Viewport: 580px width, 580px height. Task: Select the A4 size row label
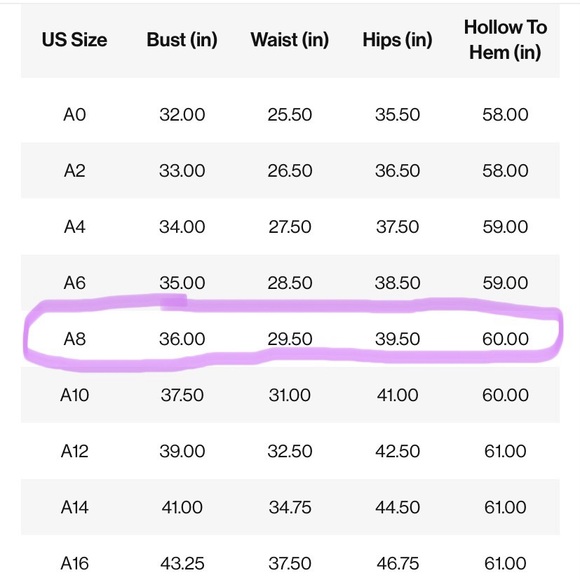tap(74, 227)
